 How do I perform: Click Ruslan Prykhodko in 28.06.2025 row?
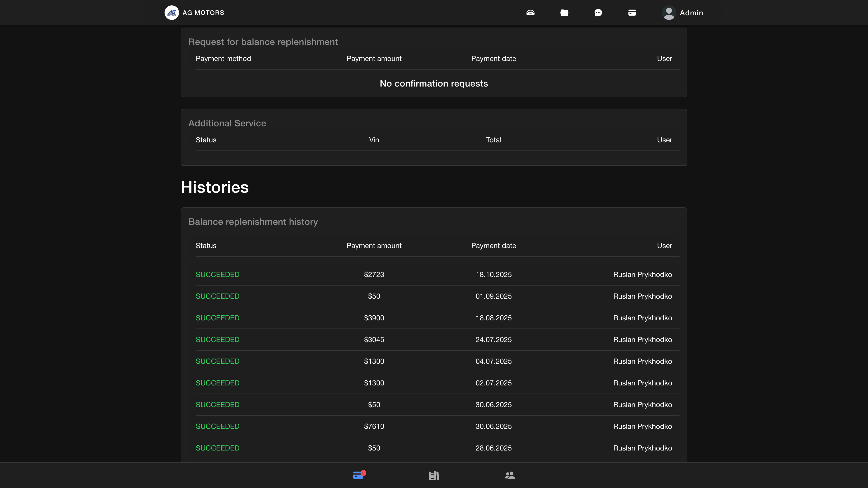[643, 448]
